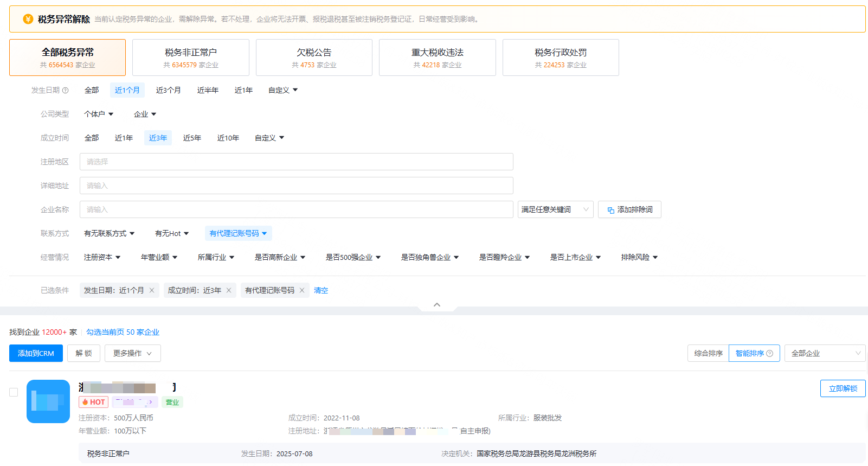Switch to the 欠税公告 tab
This screenshot has height=466, width=868.
tap(314, 58)
